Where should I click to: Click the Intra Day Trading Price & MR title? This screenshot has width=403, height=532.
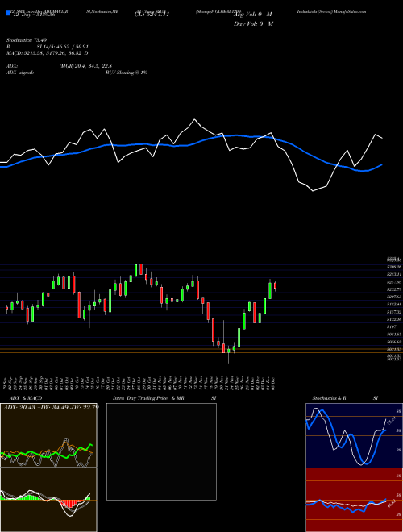pos(148,398)
